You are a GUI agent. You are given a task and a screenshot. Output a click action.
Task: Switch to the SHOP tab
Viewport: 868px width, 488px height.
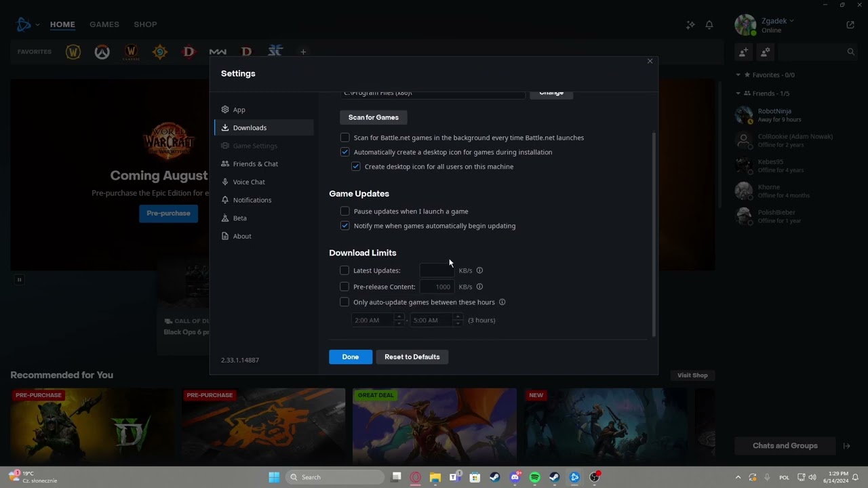coord(145,24)
